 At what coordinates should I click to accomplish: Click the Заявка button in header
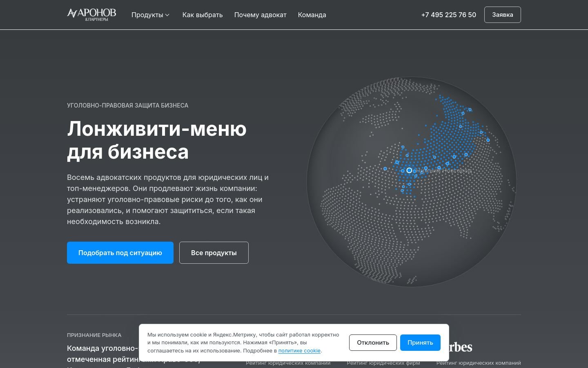503,15
